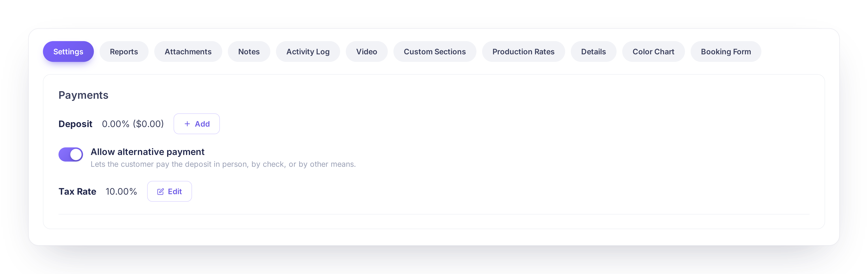Open the Production Rates tab
Image resolution: width=868 pixels, height=274 pixels.
tap(523, 52)
